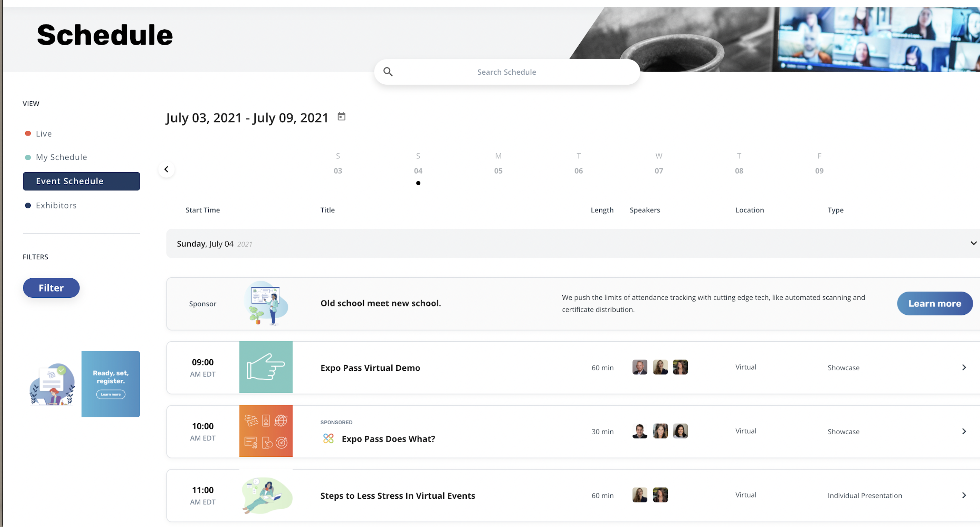Open the Ready, set, register banner ad
Image resolution: width=980 pixels, height=527 pixels.
click(x=110, y=384)
